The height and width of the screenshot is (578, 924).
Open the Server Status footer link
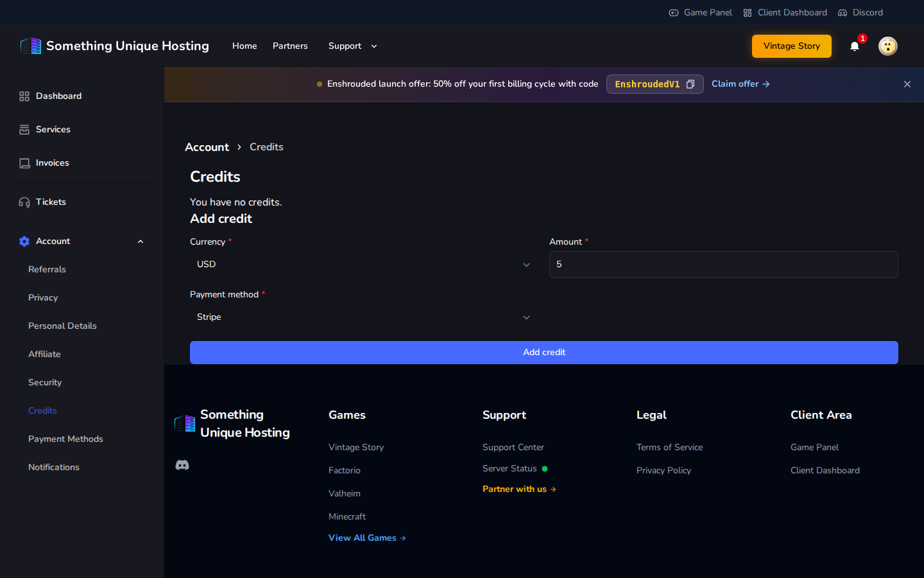pos(515,469)
